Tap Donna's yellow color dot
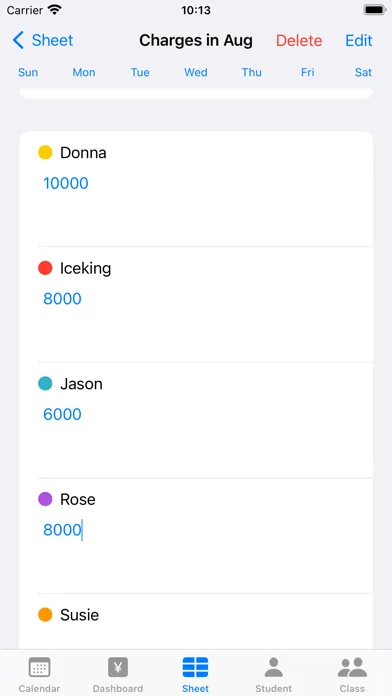The width and height of the screenshot is (392, 696). [45, 152]
